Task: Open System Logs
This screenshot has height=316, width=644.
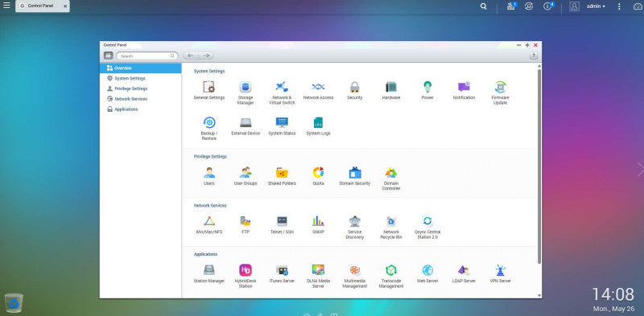Action: pyautogui.click(x=318, y=126)
